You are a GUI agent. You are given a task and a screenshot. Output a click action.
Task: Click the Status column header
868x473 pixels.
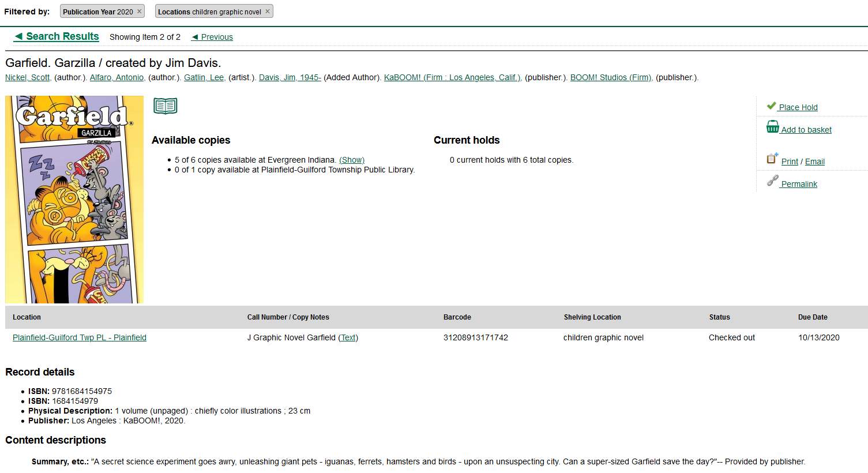719,317
